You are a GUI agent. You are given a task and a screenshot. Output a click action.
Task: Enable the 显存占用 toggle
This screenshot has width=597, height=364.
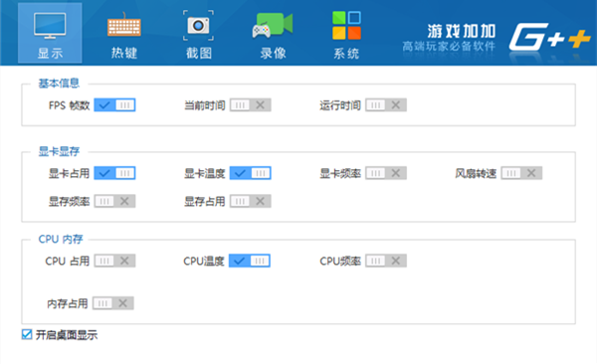point(250,201)
